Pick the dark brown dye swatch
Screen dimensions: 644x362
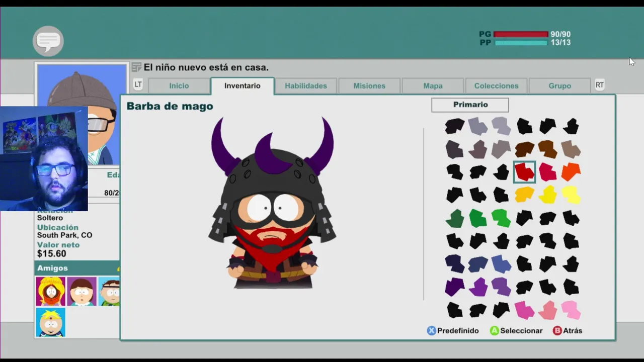524,149
